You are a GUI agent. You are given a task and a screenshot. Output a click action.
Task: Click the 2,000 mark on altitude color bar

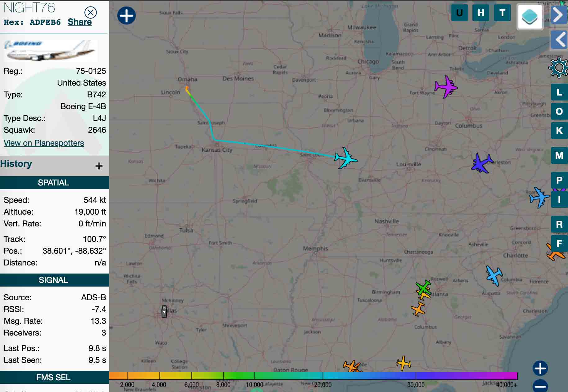(x=127, y=385)
